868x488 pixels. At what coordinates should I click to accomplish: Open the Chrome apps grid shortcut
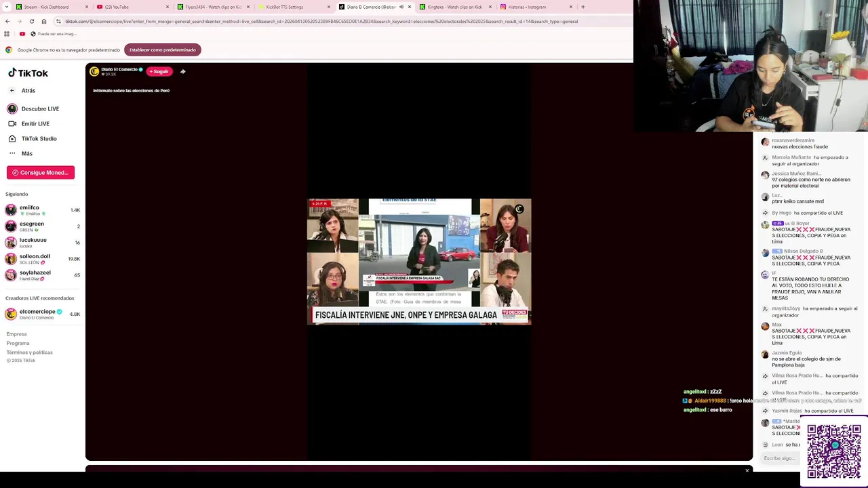pyautogui.click(x=7, y=34)
